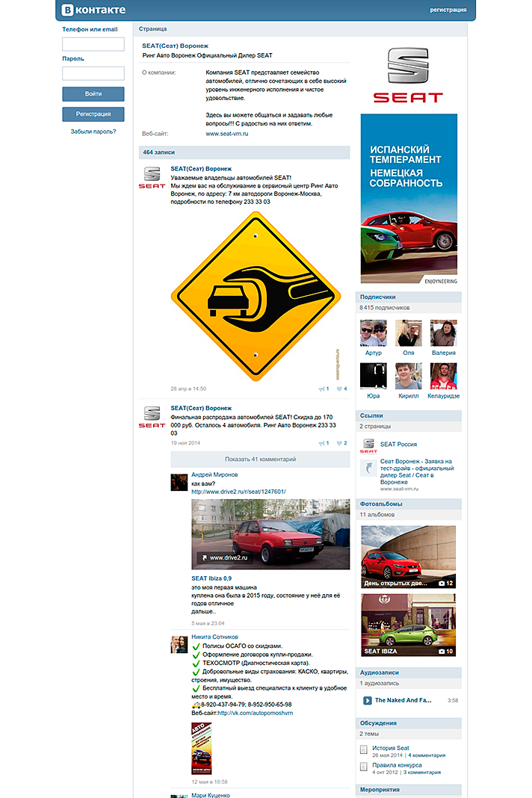Click the 5 мая в 23:04 comment timestamp
The width and height of the screenshot is (532, 798).
tap(208, 623)
